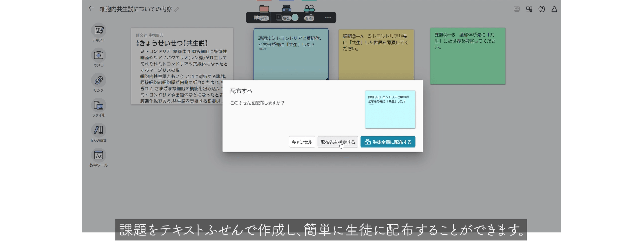Viewport: 644px width, 241px height.
Task: Click 生徒全員に配布する button
Action: pyautogui.click(x=388, y=142)
